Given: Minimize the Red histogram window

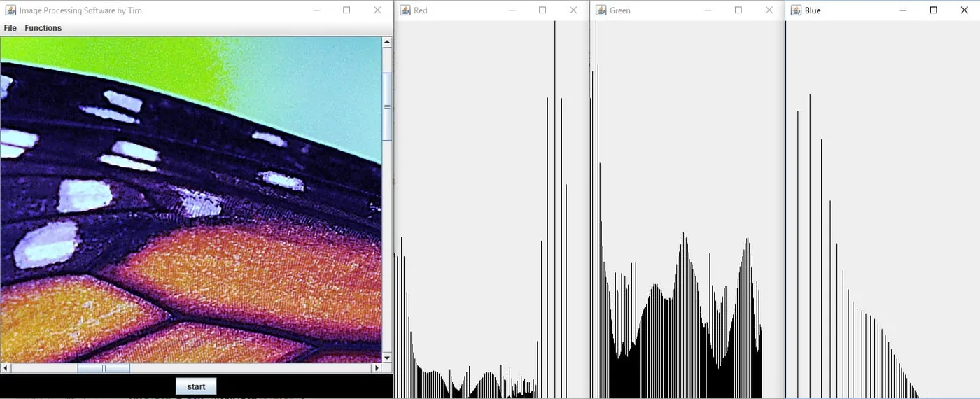Looking at the screenshot, I should pyautogui.click(x=512, y=10).
